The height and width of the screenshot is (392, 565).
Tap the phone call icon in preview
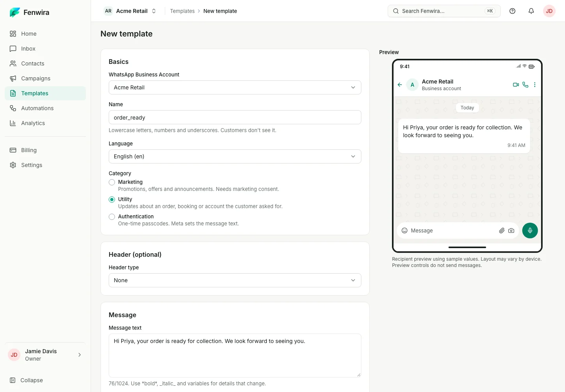525,85
